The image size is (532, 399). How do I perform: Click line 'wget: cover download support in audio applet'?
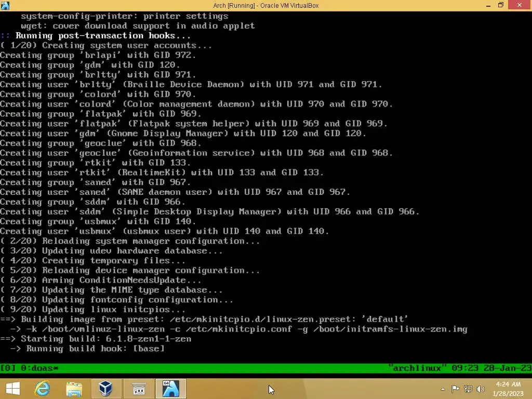pyautogui.click(x=138, y=26)
